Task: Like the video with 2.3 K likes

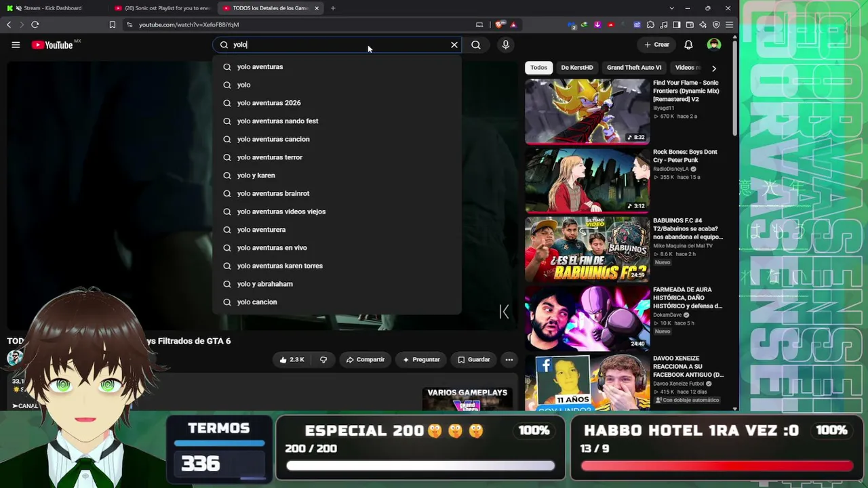Action: pos(292,359)
